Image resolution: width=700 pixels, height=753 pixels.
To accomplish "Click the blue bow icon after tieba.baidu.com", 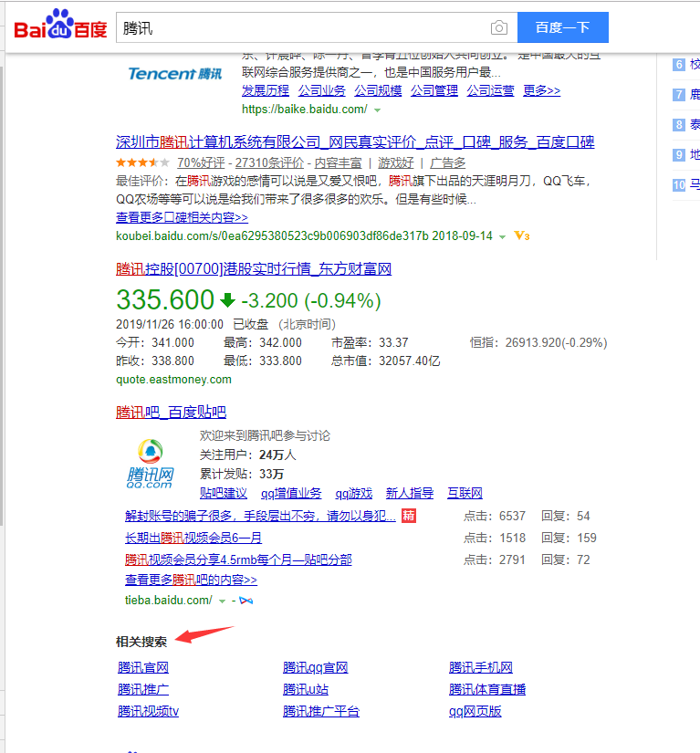I will (246, 601).
